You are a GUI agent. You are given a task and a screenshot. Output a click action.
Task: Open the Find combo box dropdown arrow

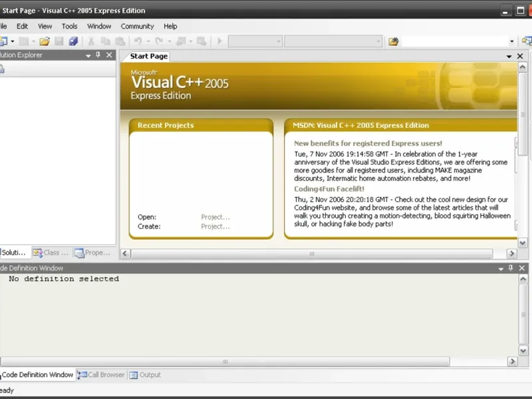(511, 41)
